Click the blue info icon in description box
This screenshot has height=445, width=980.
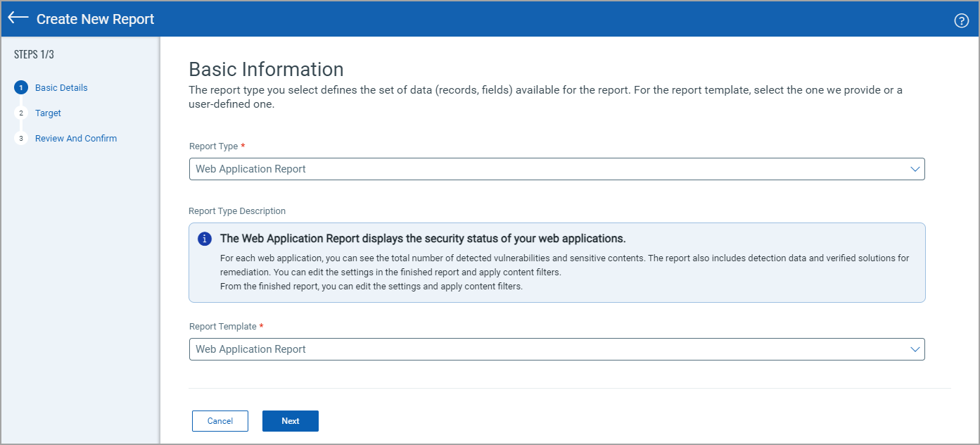(x=204, y=239)
